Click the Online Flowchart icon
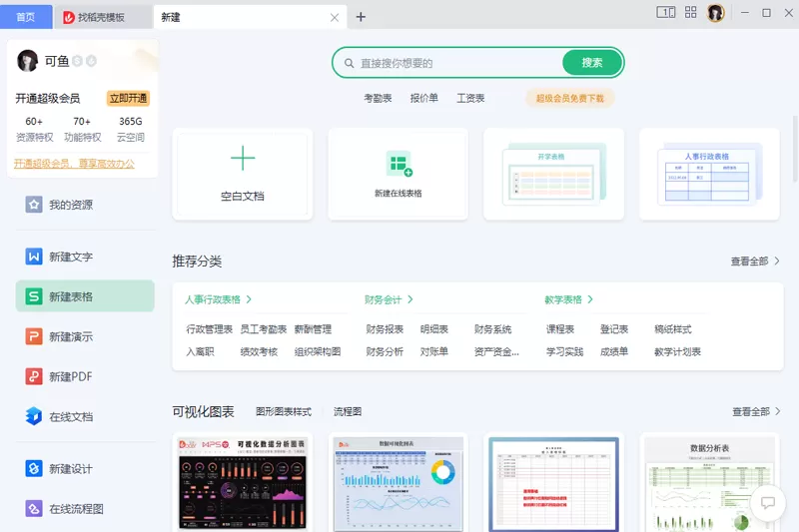The width and height of the screenshot is (799, 532). pyautogui.click(x=34, y=509)
